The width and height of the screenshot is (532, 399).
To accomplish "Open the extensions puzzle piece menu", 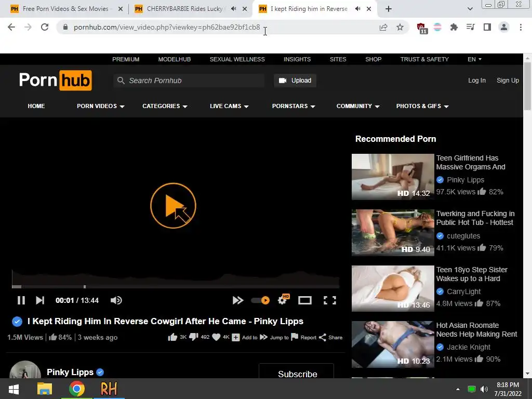I will (454, 27).
